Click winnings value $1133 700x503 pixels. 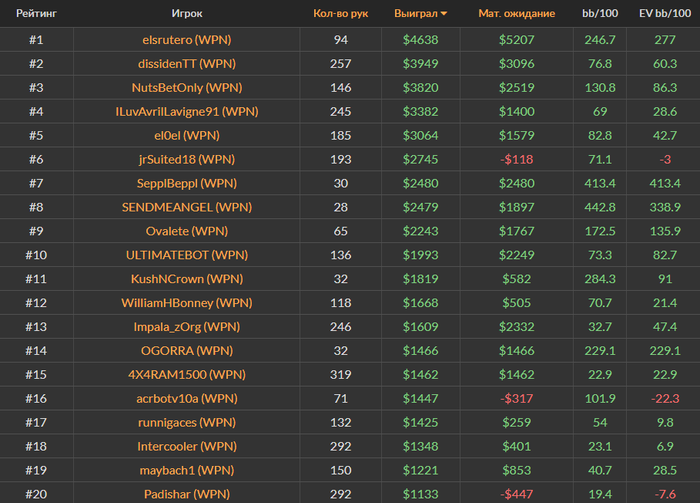421,494
